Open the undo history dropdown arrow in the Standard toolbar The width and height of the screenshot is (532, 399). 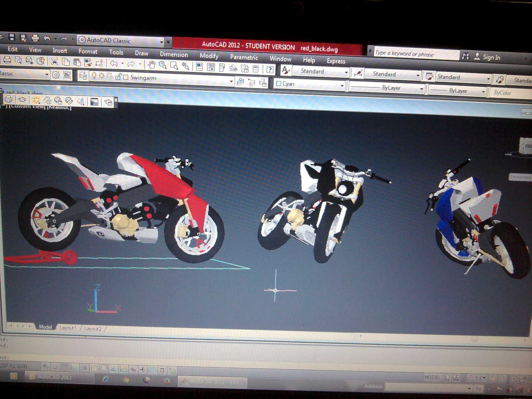pyautogui.click(x=122, y=64)
